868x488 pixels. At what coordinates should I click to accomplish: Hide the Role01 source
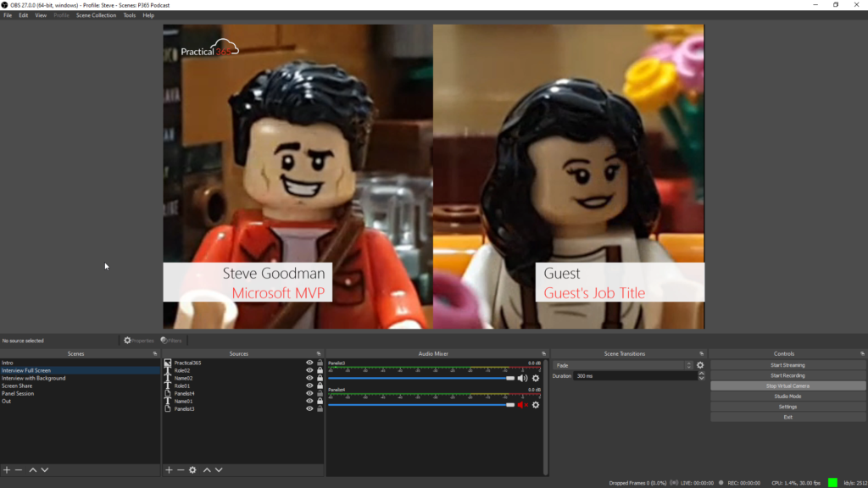(309, 385)
